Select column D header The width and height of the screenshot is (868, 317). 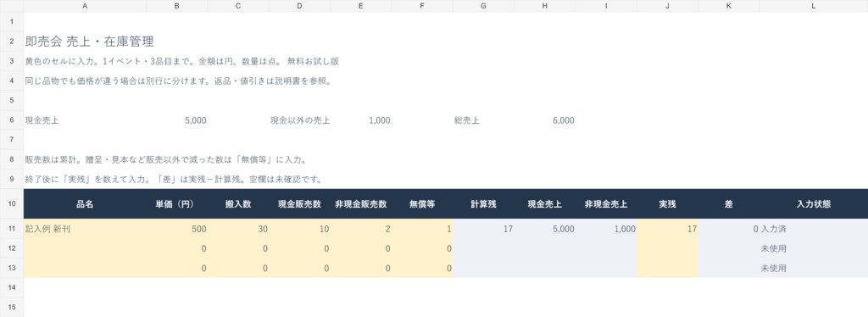(299, 6)
